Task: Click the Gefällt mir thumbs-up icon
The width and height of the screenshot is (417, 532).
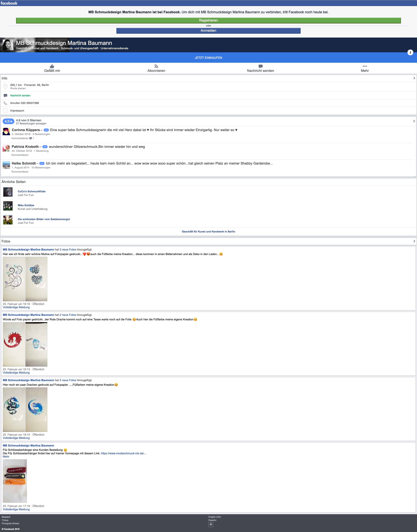Action: (x=52, y=66)
